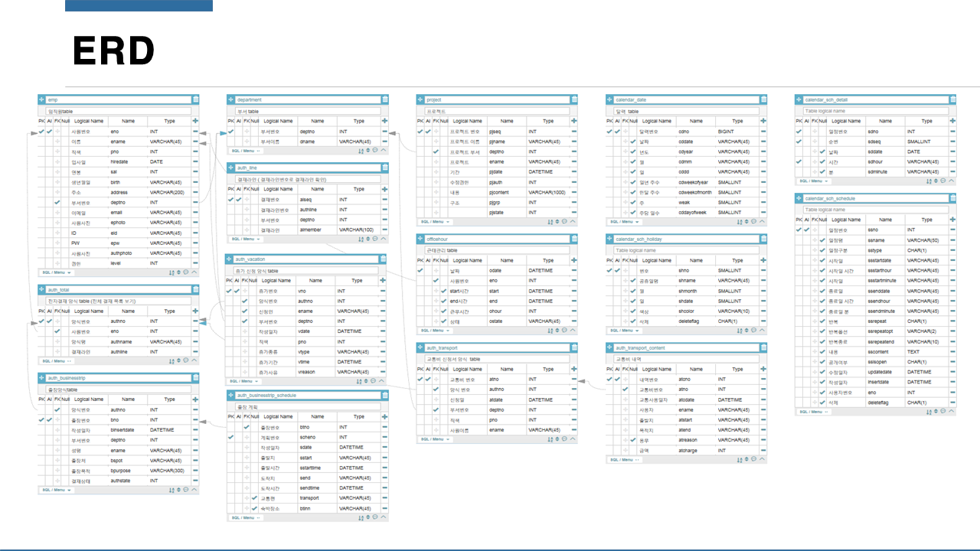This screenshot has width=980, height=551.
Task: Click the transport cell in auth_businesstrip_schedule
Action: [316, 497]
